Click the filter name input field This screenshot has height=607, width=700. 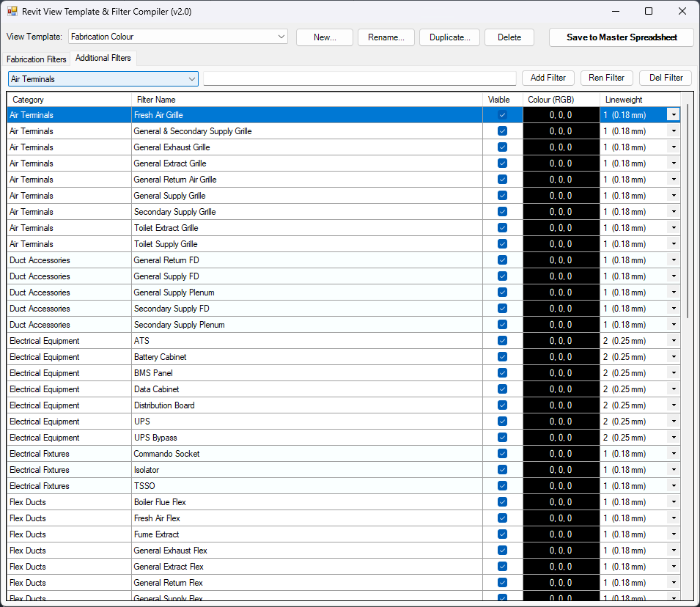point(359,78)
